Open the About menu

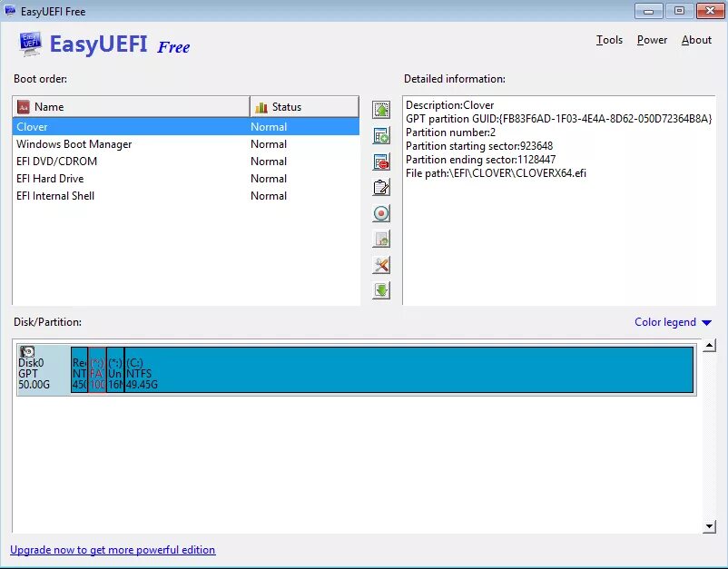pyautogui.click(x=696, y=40)
